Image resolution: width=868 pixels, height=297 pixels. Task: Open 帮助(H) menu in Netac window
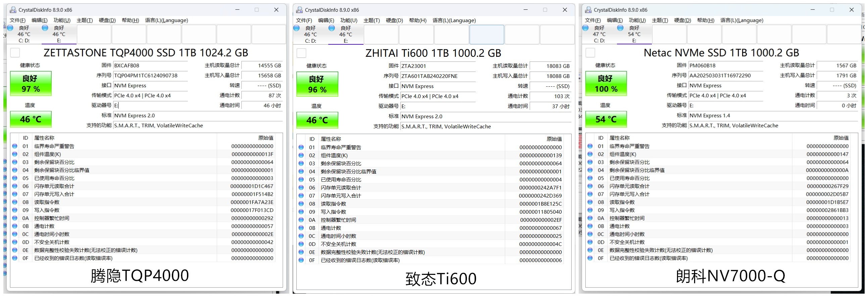706,20
